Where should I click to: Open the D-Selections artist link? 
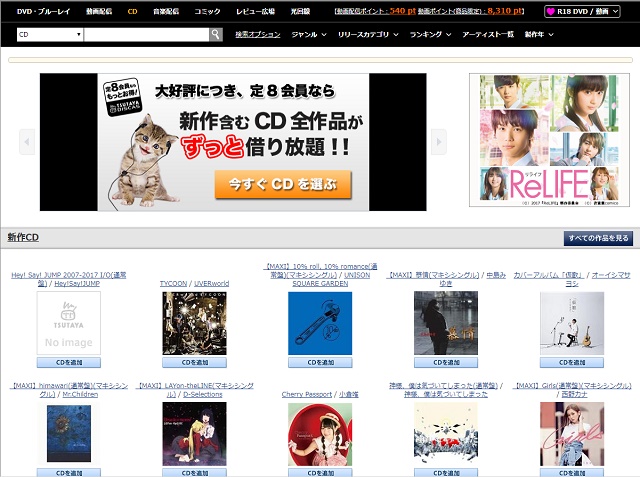[x=202, y=394]
